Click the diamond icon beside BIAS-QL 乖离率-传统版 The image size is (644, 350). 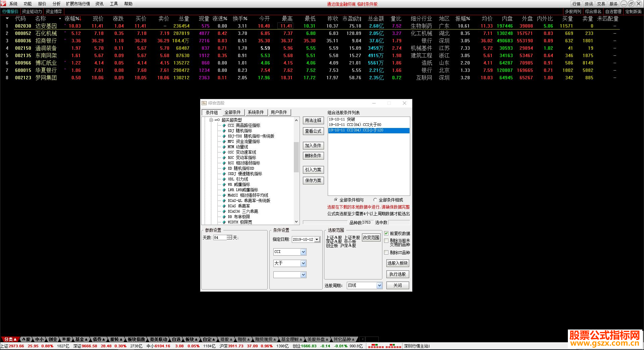224,201
